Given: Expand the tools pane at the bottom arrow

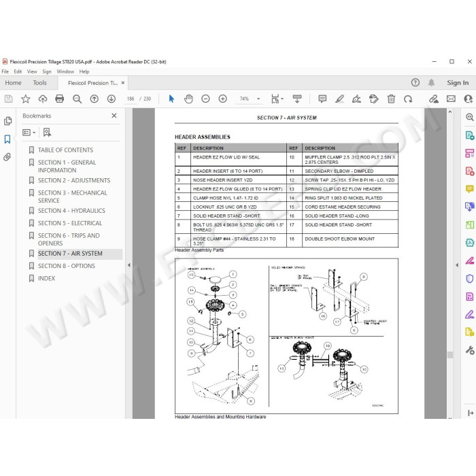Looking at the screenshot, I should tap(471, 413).
